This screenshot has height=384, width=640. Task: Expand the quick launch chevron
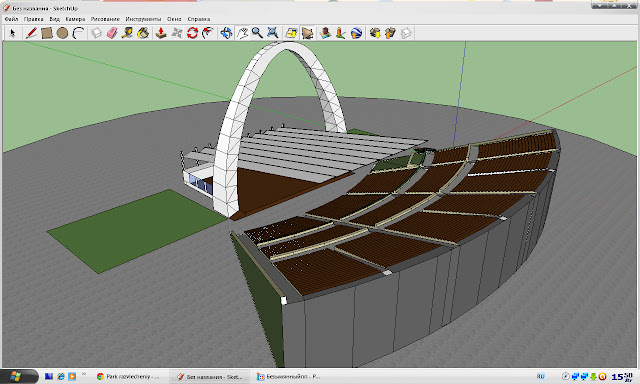coord(84,374)
